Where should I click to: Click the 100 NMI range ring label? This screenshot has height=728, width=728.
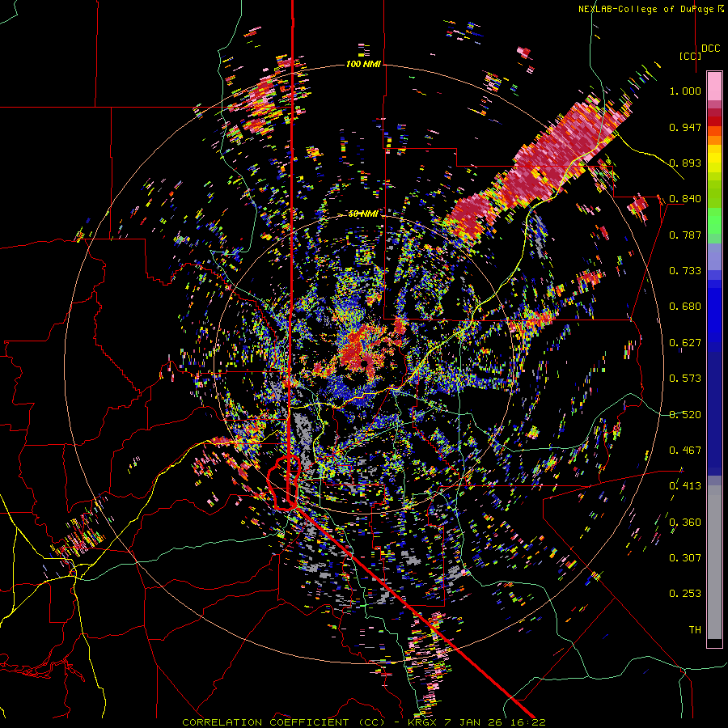pyautogui.click(x=363, y=64)
